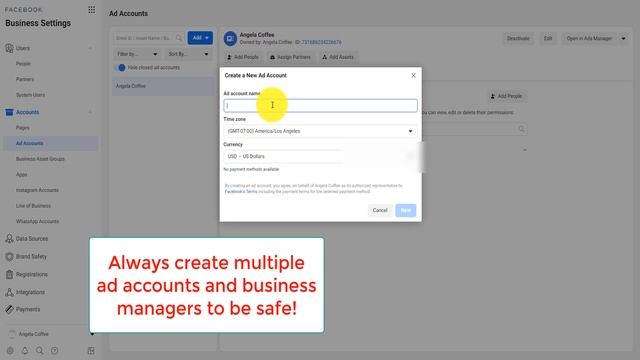Click the Integrations icon

pyautogui.click(x=9, y=292)
